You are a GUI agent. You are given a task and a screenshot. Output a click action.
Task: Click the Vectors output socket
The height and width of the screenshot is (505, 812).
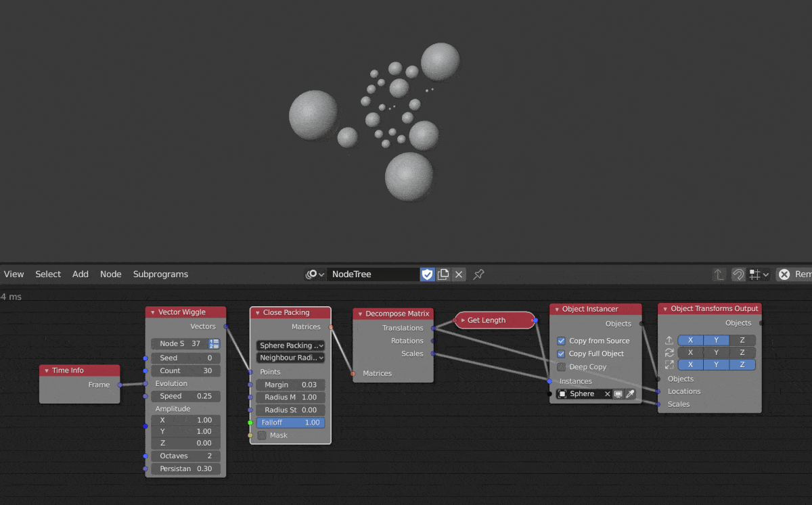226,327
